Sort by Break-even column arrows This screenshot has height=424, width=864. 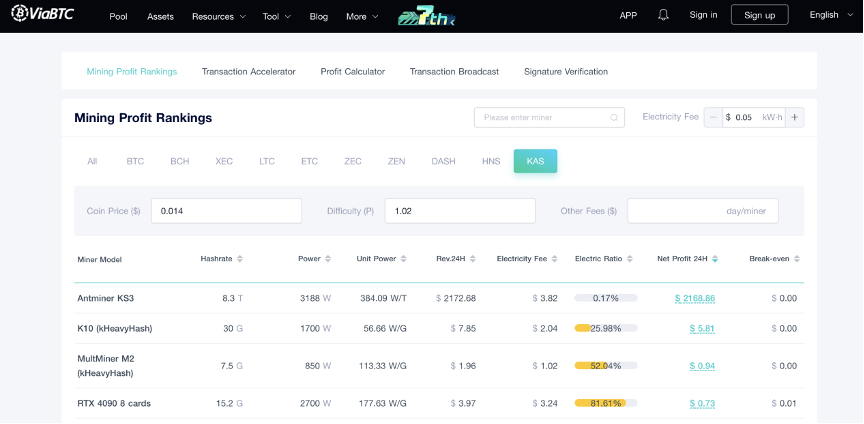coord(796,259)
